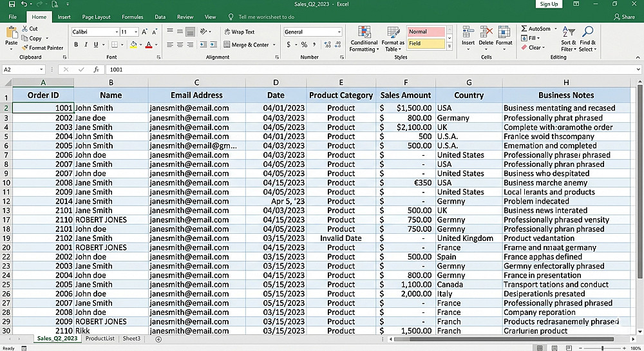
Task: Click the Paste icon
Action: (11, 33)
